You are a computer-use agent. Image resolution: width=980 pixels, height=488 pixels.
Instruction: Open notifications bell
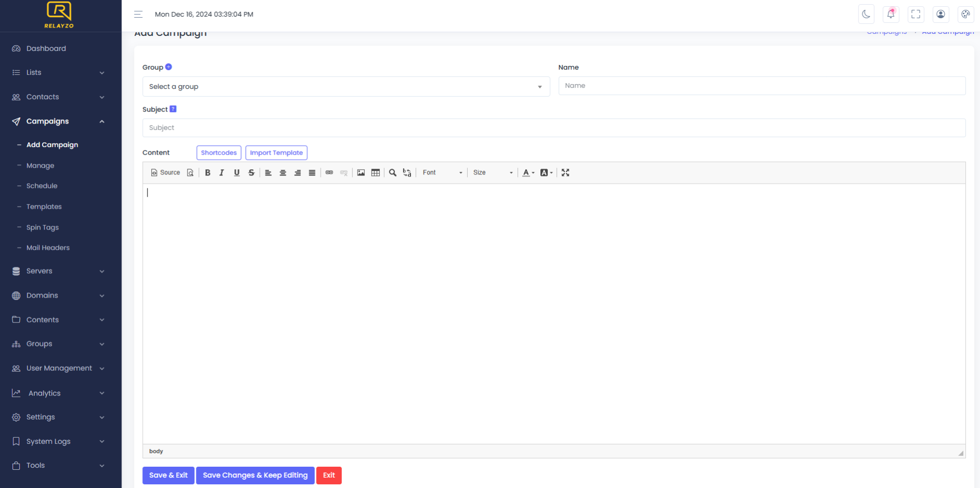tap(891, 14)
